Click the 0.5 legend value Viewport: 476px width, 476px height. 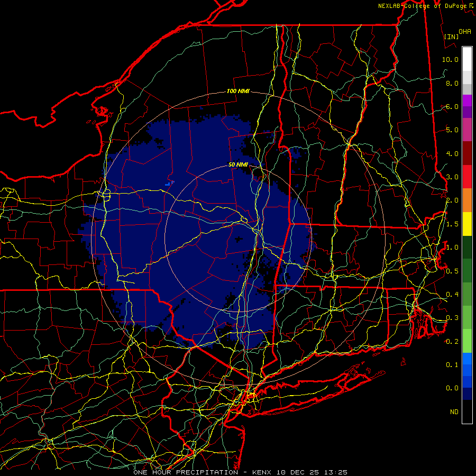tap(452, 271)
